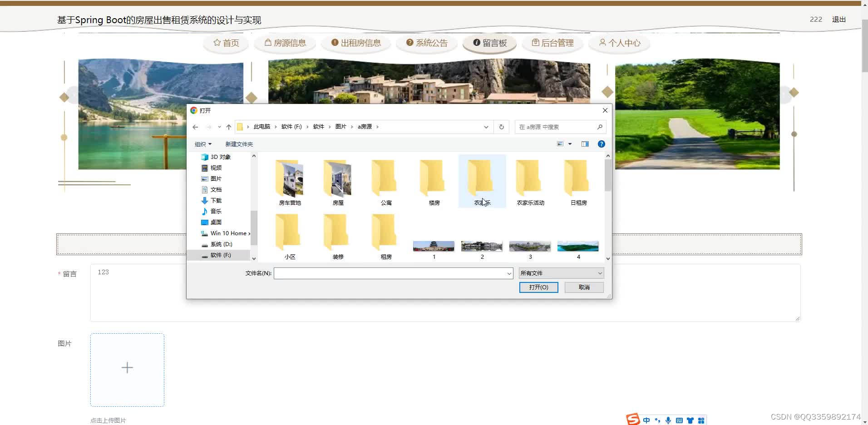Select image thumbnail named 4
Screen dimensions: 868x425
click(x=578, y=250)
